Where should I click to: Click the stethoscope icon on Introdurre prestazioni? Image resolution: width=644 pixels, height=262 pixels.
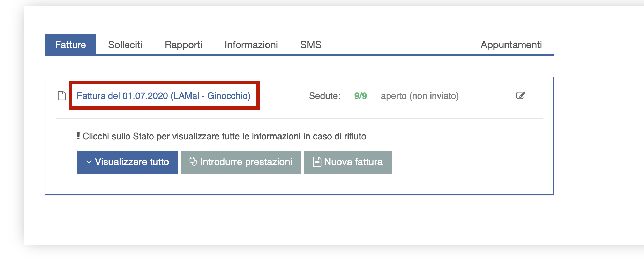click(x=193, y=162)
